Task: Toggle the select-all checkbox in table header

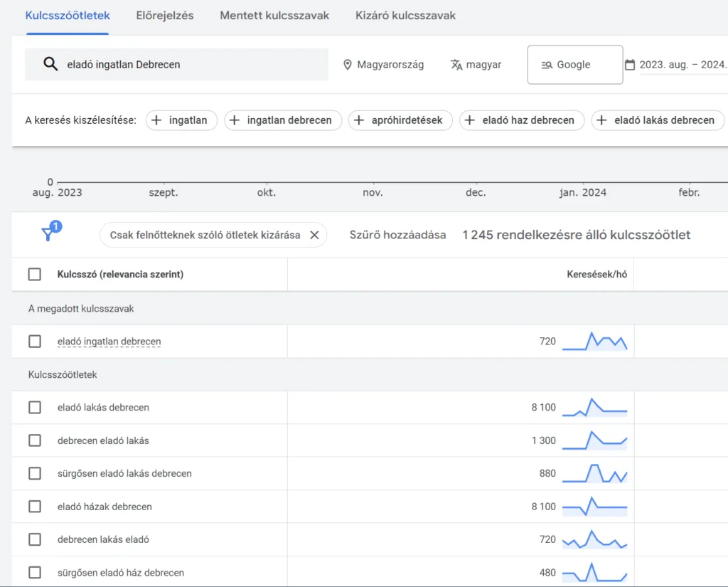Action: point(35,274)
